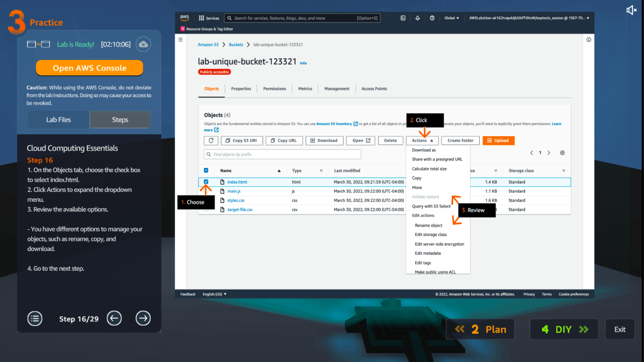Toggle the select-all objects checkbox
This screenshot has width=644, height=362.
[206, 170]
